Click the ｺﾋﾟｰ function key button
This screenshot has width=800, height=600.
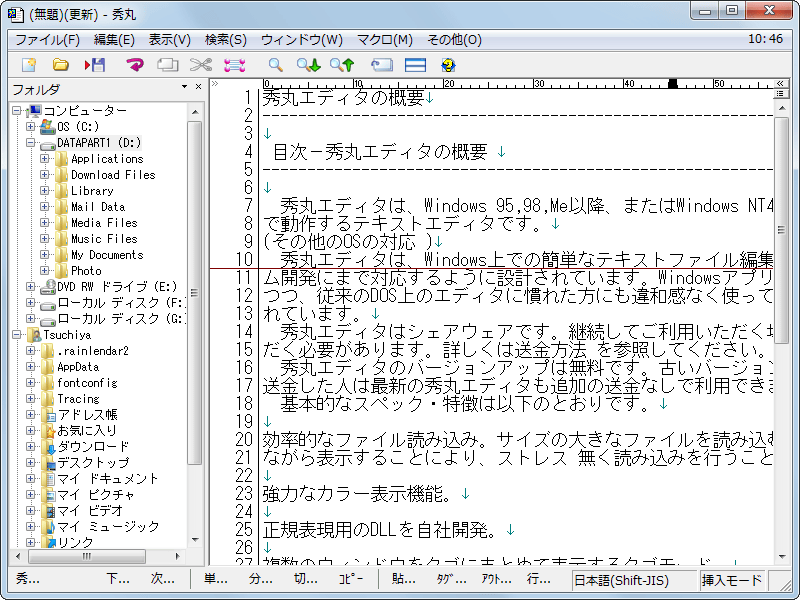point(351,579)
